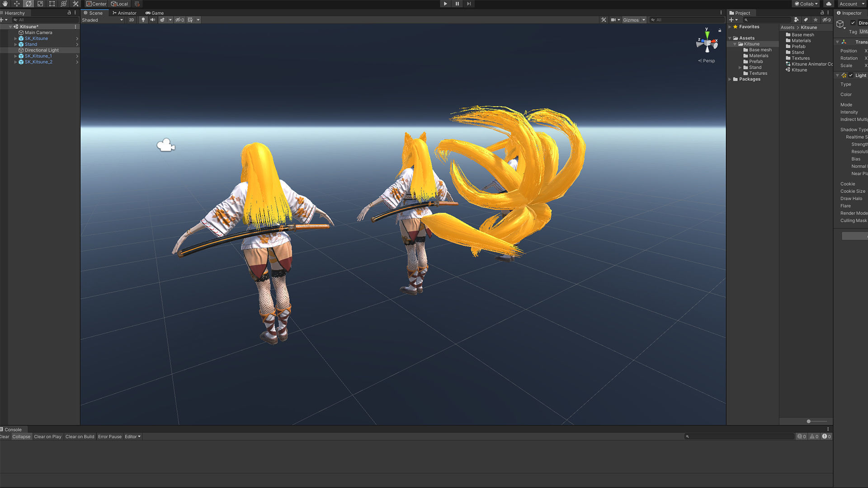Select the Rect Transform tool
The width and height of the screenshot is (868, 488).
tap(52, 4)
